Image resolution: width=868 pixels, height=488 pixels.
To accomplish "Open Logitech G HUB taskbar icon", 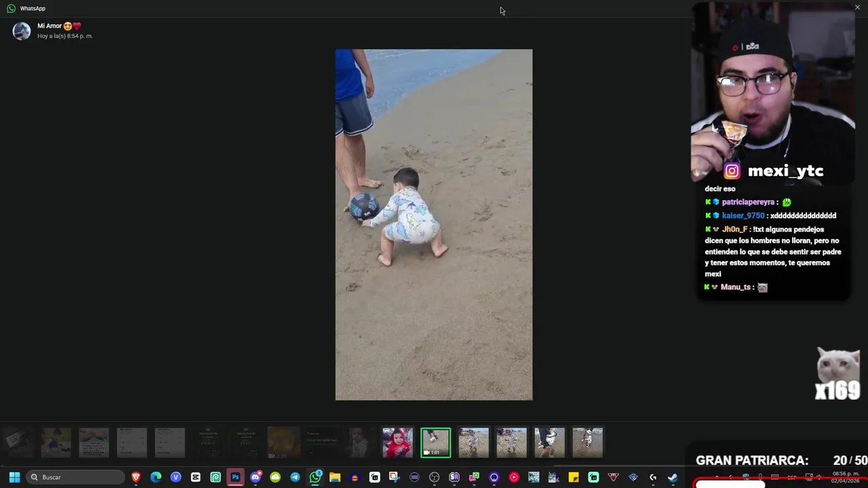I will pyautogui.click(x=653, y=477).
